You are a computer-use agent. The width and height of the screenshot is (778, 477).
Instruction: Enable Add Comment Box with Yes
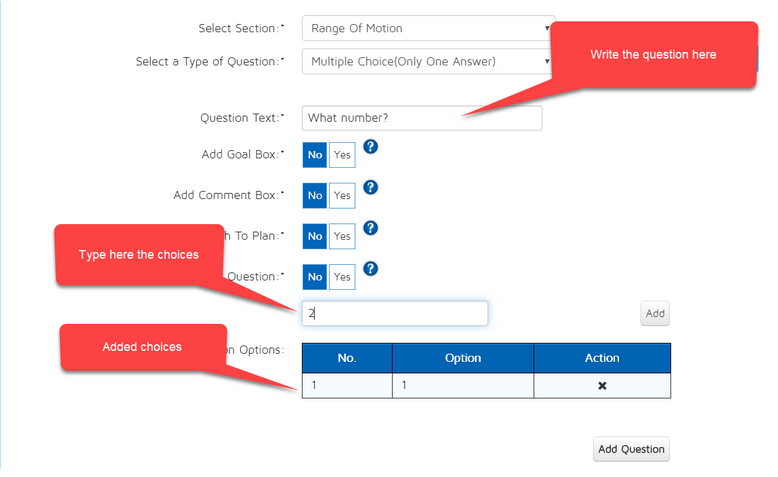click(342, 196)
